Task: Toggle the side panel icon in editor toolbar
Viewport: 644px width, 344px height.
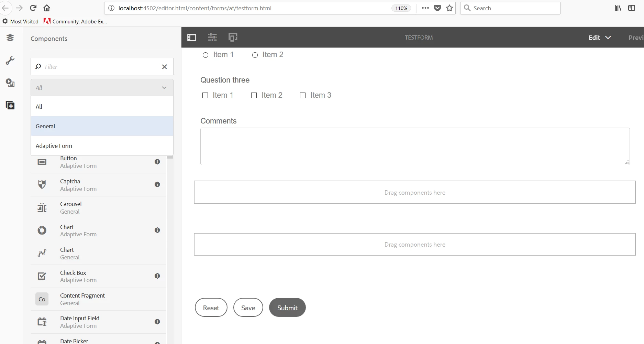Action: coord(191,37)
